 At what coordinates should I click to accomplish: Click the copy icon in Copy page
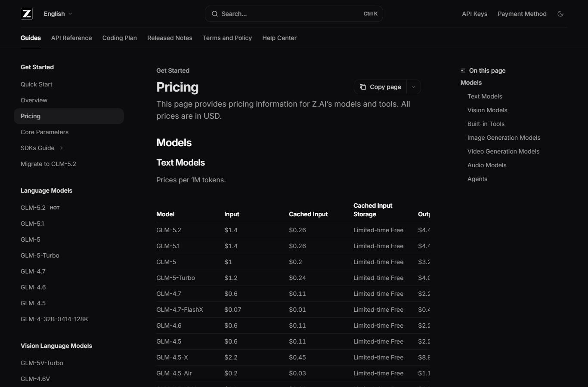(363, 87)
